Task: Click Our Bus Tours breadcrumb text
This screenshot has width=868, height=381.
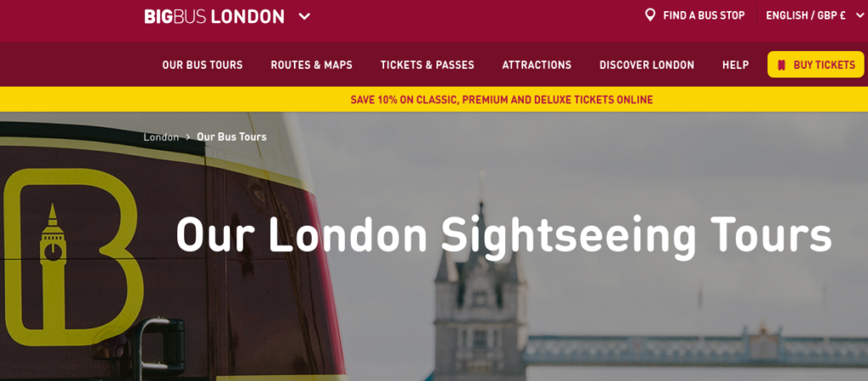Action: coord(231,137)
